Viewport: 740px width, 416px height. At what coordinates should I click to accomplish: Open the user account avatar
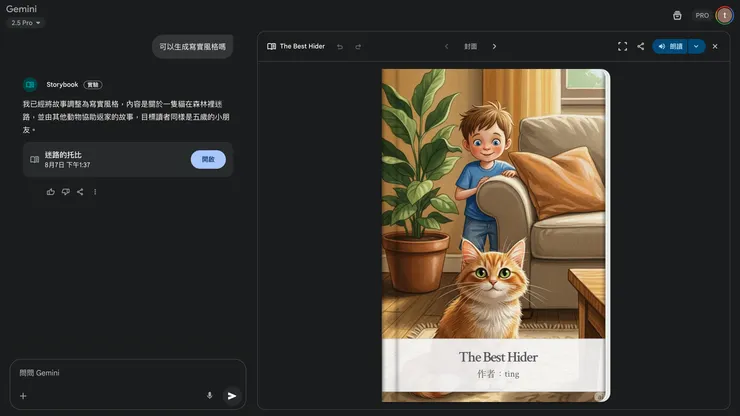724,16
